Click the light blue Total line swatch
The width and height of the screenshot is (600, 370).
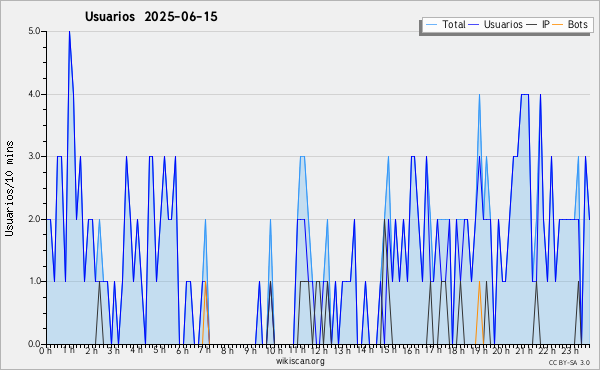click(431, 25)
